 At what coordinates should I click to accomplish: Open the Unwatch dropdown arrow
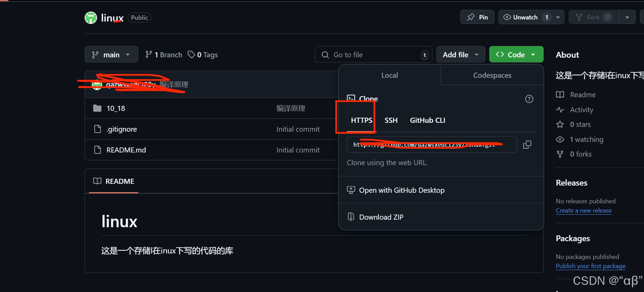click(x=558, y=17)
